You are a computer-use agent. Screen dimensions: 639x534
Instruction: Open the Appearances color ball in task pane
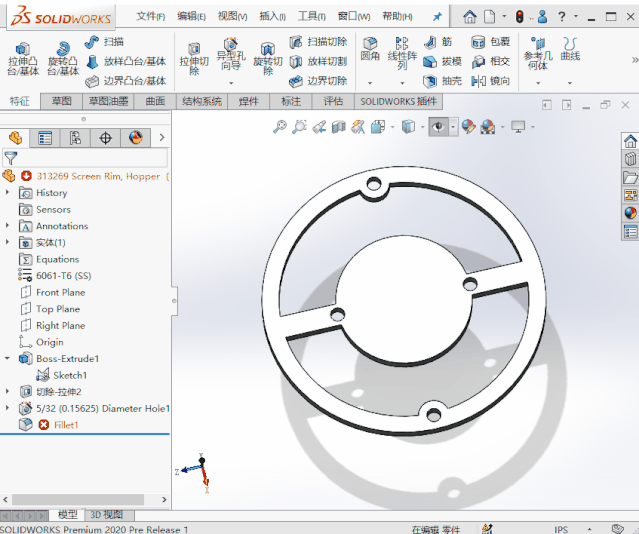tap(630, 213)
